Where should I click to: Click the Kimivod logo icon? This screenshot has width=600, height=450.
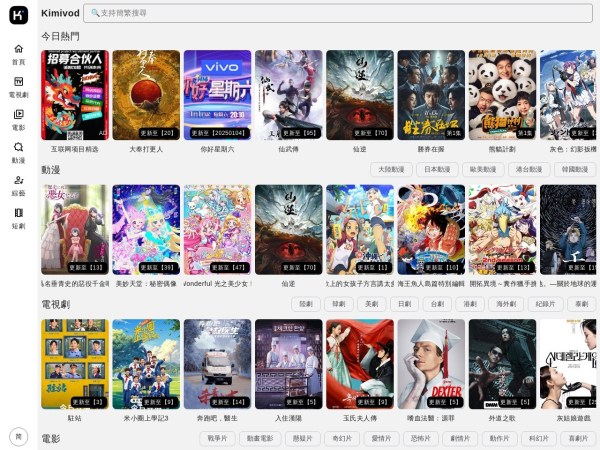(x=18, y=14)
